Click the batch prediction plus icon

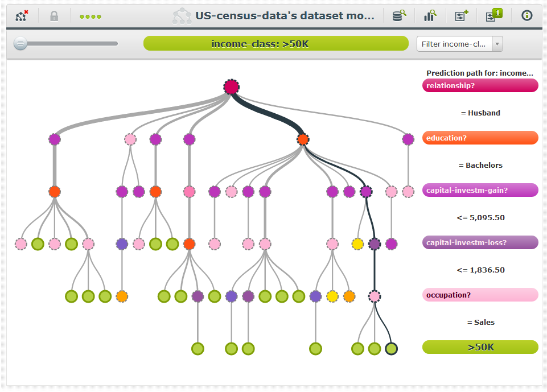[x=462, y=16]
